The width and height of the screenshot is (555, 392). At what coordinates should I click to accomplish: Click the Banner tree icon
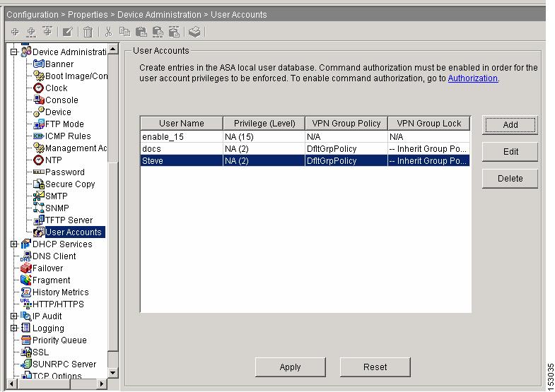[x=39, y=64]
